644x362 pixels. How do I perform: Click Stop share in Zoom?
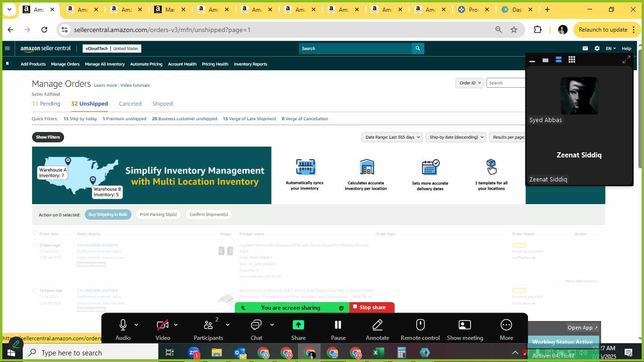[372, 307]
